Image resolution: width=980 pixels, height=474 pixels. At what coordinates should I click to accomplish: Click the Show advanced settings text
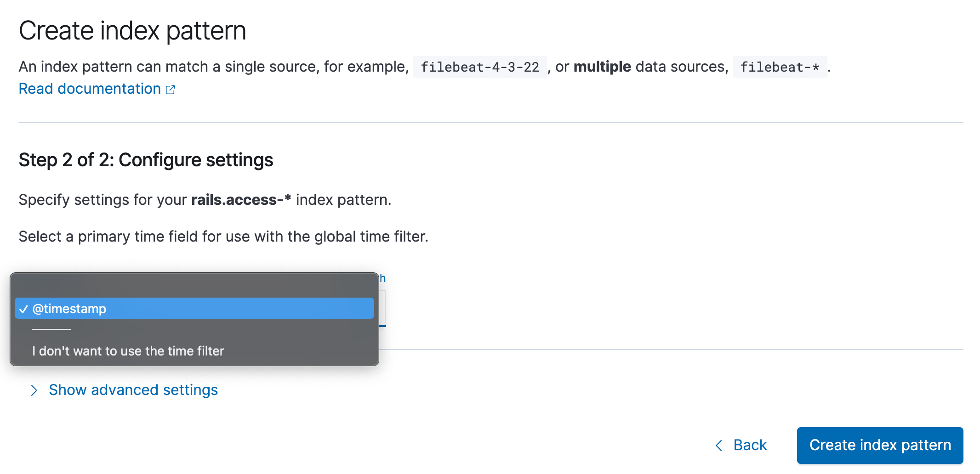click(133, 390)
